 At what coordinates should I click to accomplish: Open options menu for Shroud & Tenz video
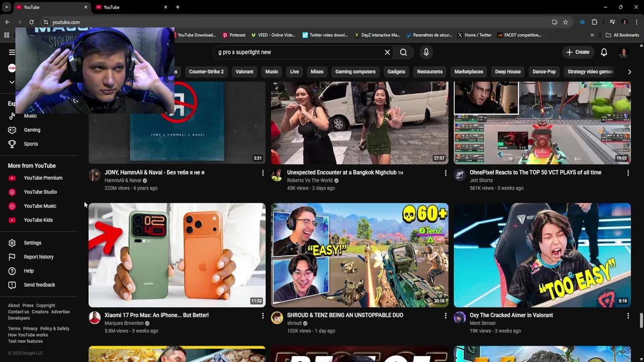[445, 316]
